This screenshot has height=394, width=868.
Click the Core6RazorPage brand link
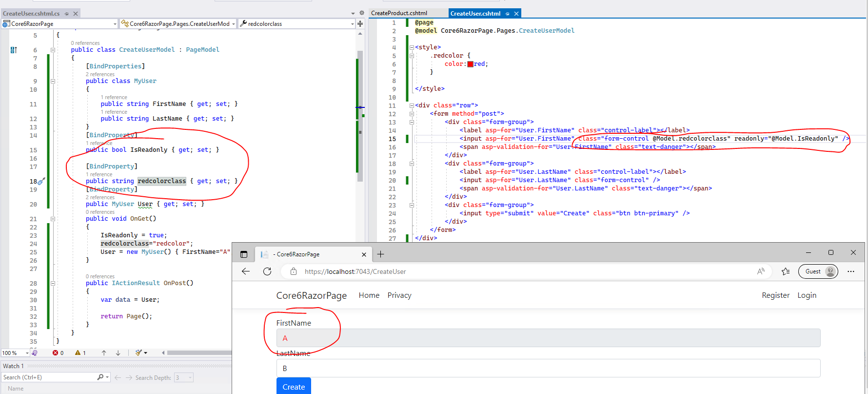point(311,295)
